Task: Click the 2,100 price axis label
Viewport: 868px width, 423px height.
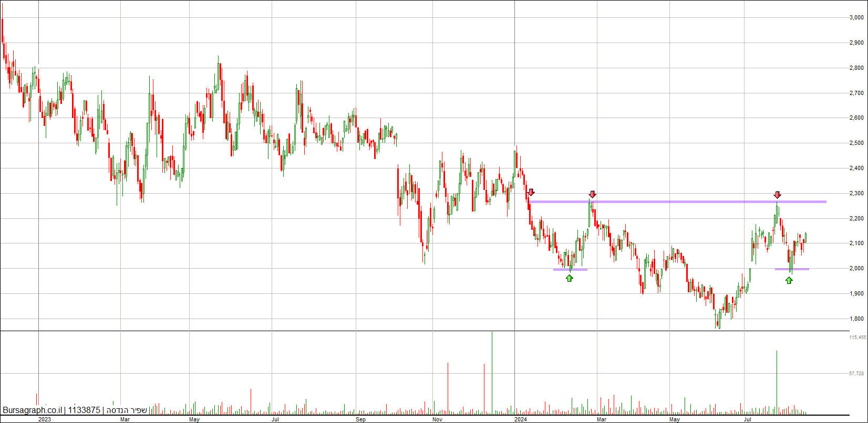Action: [856, 243]
